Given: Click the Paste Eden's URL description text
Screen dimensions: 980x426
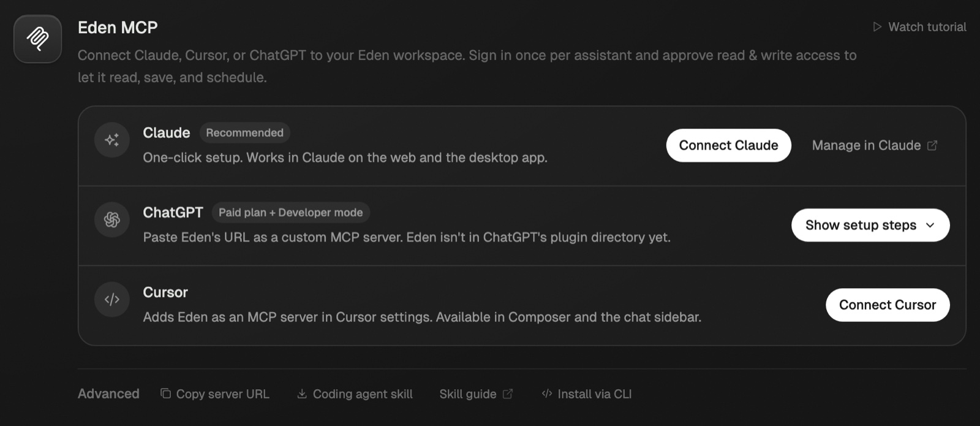Looking at the screenshot, I should (407, 237).
